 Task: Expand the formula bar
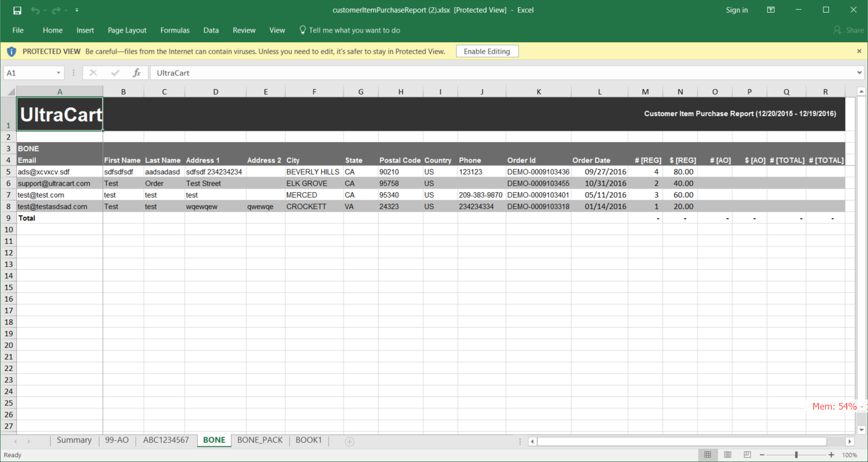(860, 73)
